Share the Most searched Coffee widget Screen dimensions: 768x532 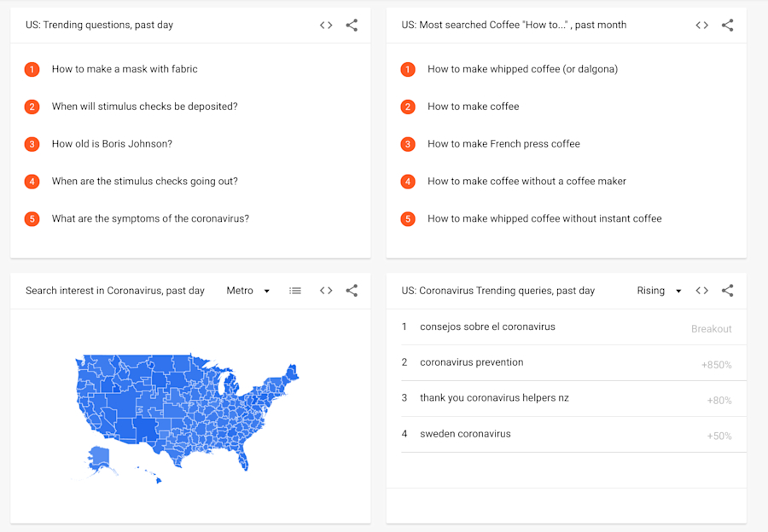pyautogui.click(x=727, y=25)
